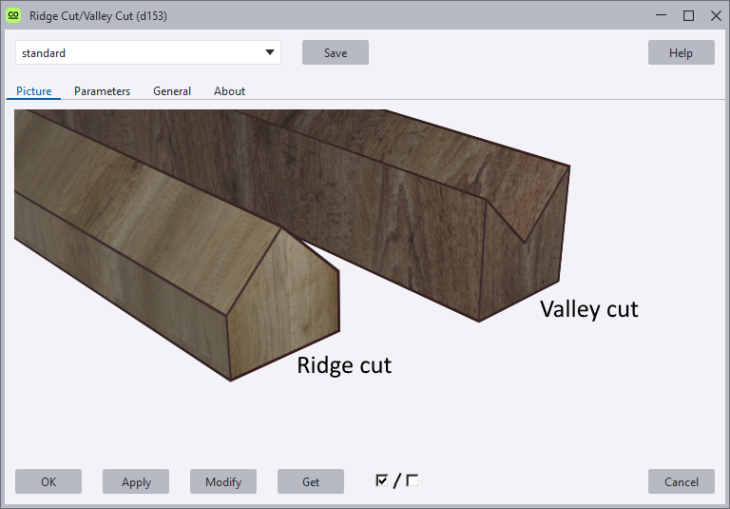
Task: Switch to the Picture tab
Action: tap(34, 91)
